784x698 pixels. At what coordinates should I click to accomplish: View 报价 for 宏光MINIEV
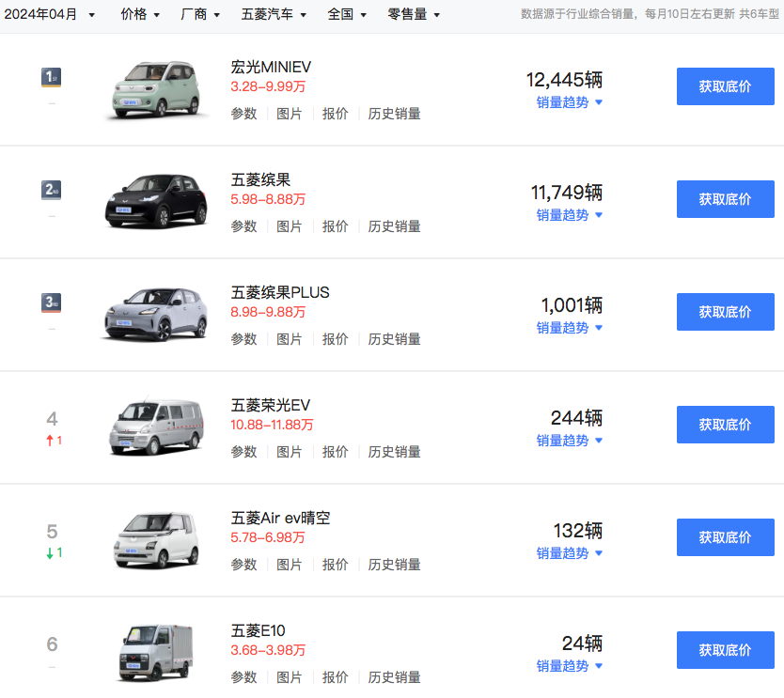(336, 114)
